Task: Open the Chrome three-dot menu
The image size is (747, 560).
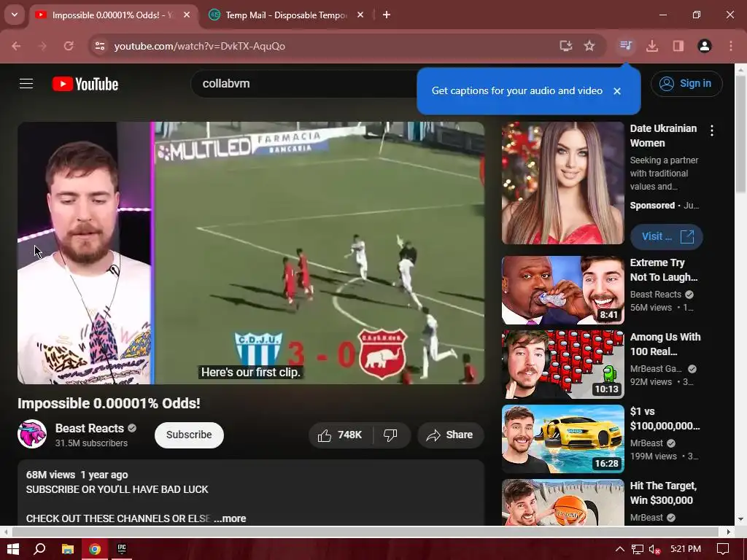Action: pos(731,46)
